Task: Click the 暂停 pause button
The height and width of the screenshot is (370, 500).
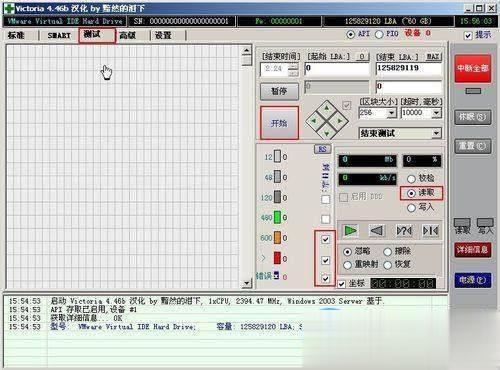Action: click(279, 91)
